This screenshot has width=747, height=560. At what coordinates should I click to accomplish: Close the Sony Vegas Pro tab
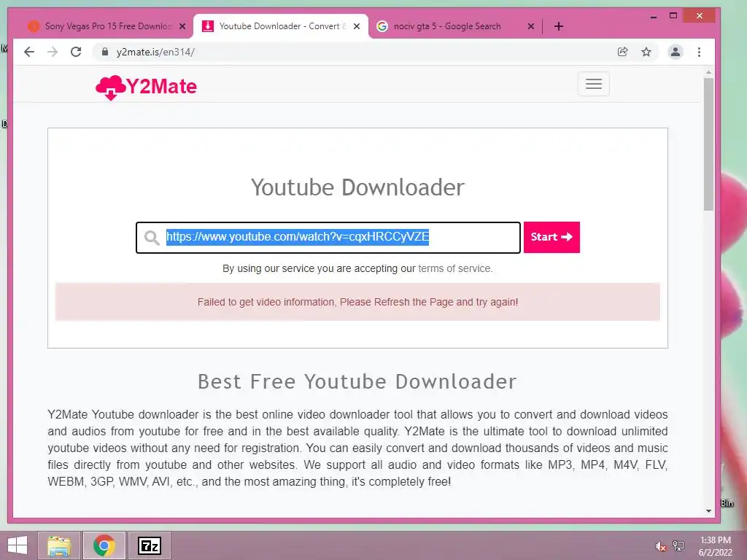(x=182, y=26)
